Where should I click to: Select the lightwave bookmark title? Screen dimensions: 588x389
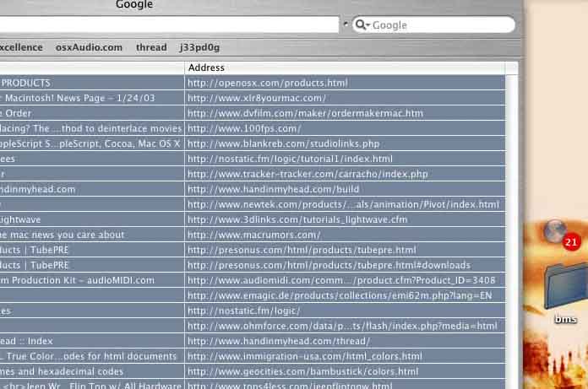pyautogui.click(x=20, y=219)
